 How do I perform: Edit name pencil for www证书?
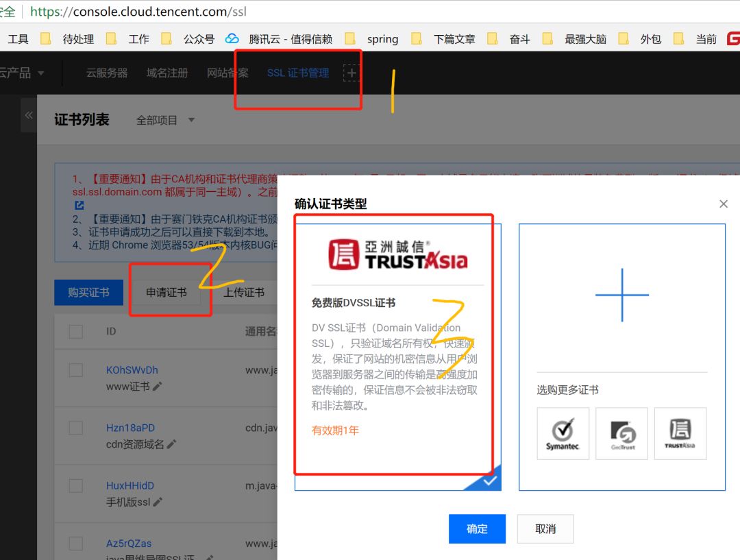(158, 386)
